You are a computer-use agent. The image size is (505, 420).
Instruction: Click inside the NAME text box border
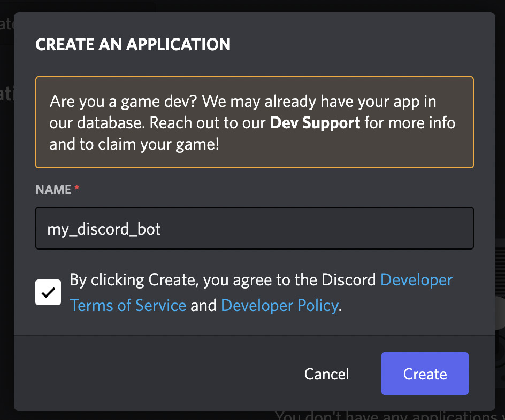[x=254, y=228]
